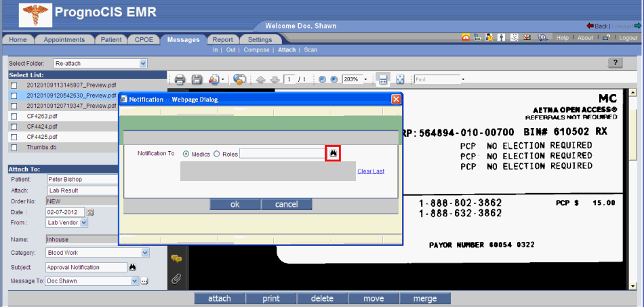Open the zoom percentage dropdown arrow
Viewport: 644px width, 307px height.
(365, 79)
